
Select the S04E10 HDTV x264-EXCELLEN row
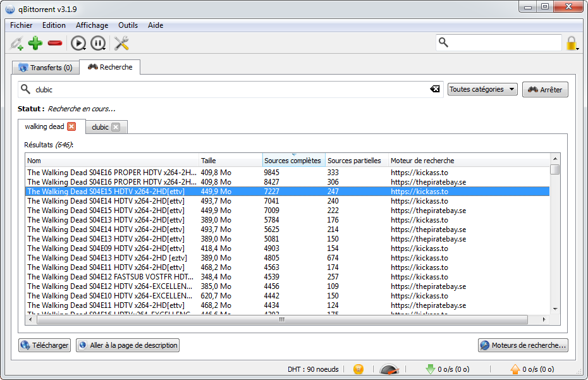[x=287, y=296]
